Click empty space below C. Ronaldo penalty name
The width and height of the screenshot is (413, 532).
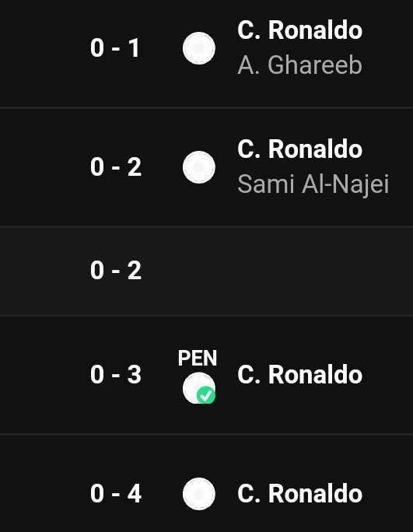tap(300, 409)
